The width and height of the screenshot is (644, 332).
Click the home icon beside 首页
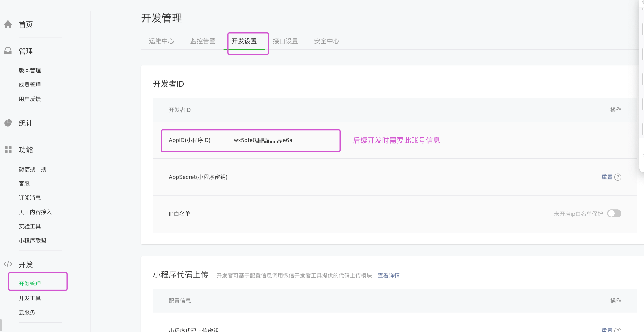click(8, 24)
